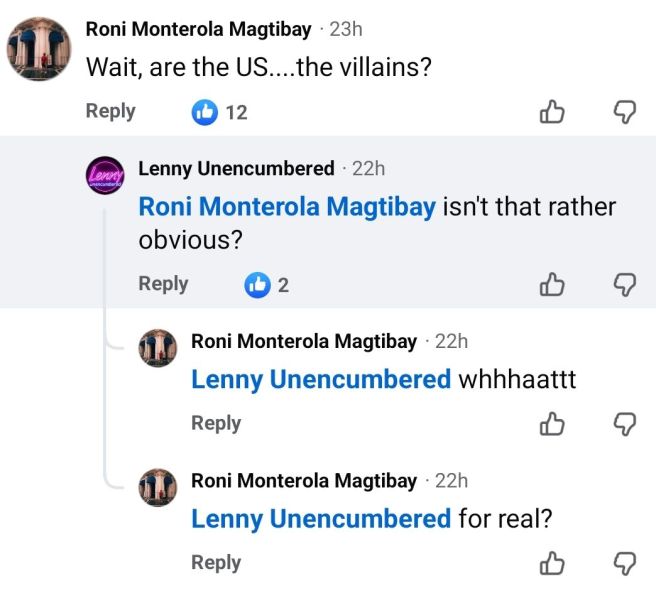Open Roni Monterola Magtibay mention in Lenny's reply
656x598 pixels.
(x=286, y=207)
